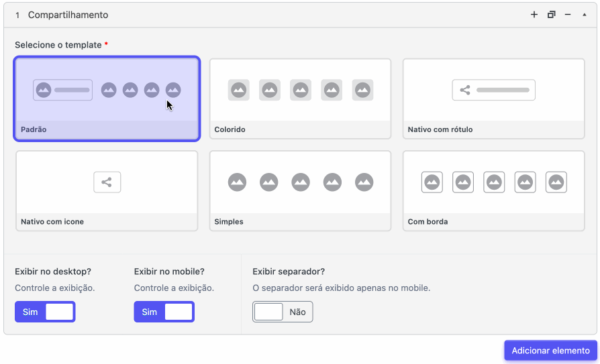Choose the Nativo com icone template
The height and width of the screenshot is (364, 600).
tap(107, 191)
